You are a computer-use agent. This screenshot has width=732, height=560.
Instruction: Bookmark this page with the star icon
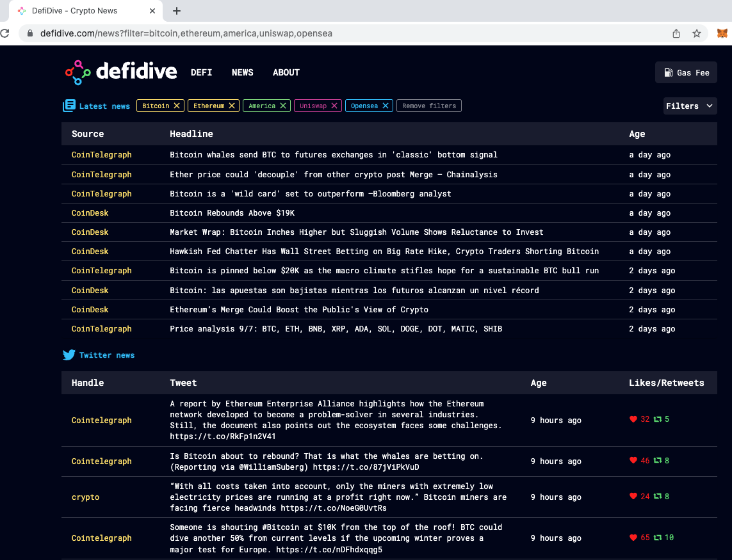click(697, 33)
